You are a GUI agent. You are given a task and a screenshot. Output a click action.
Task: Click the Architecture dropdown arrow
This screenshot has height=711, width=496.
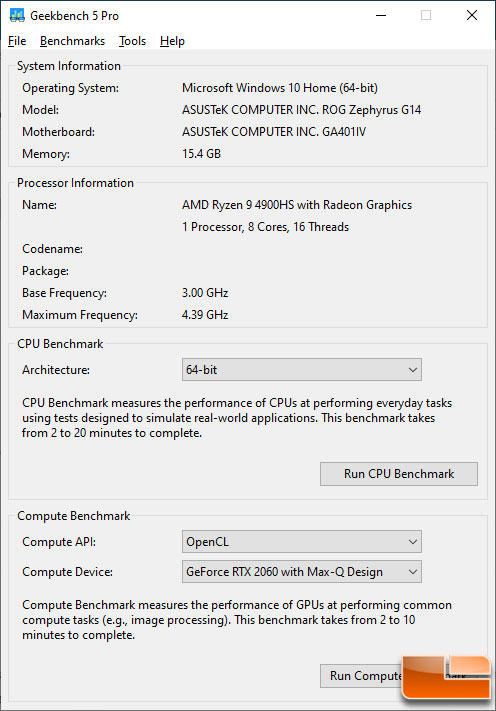pos(413,370)
